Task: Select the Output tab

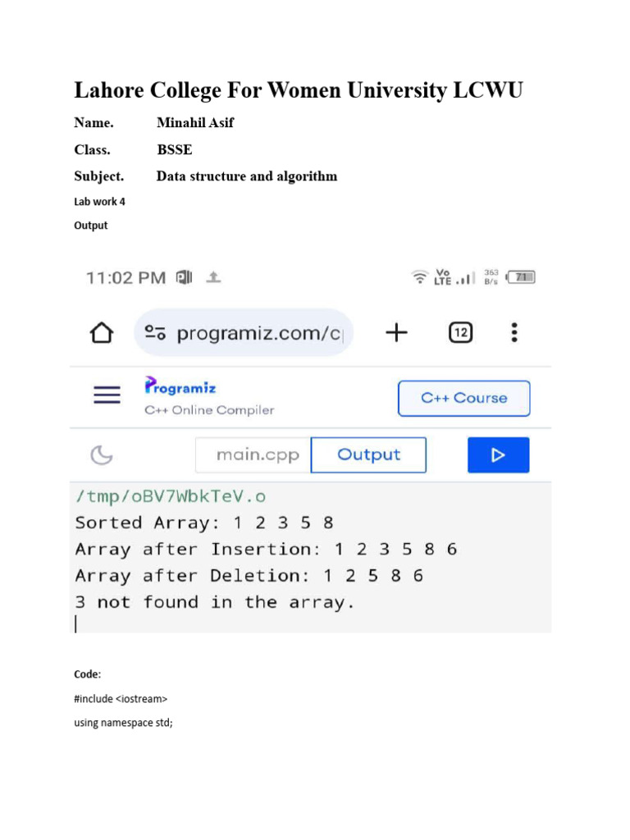Action: (368, 455)
